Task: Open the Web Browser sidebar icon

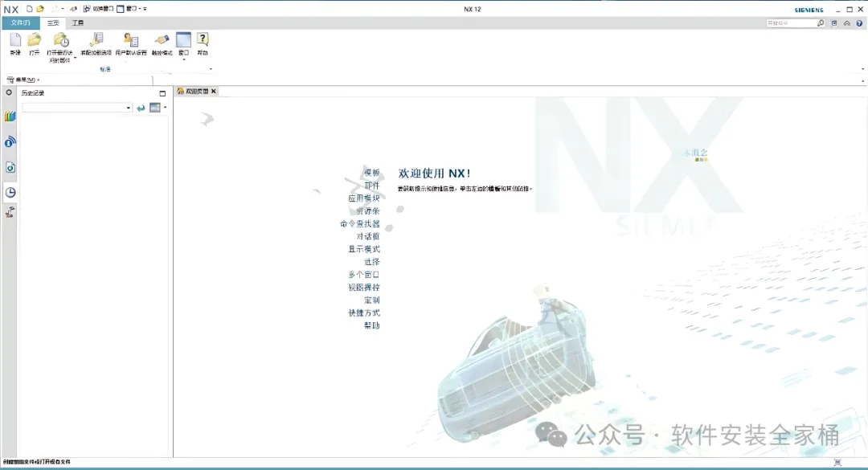Action: tap(10, 142)
